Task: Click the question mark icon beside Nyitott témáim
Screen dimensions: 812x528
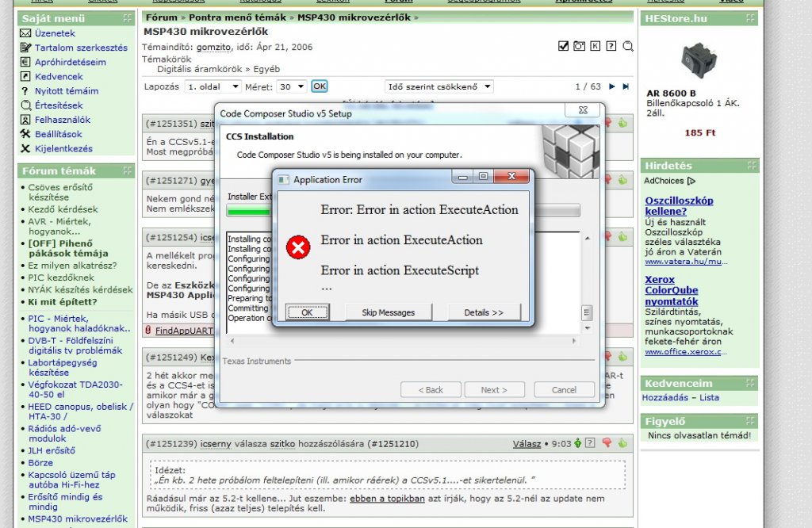Action: point(25,91)
